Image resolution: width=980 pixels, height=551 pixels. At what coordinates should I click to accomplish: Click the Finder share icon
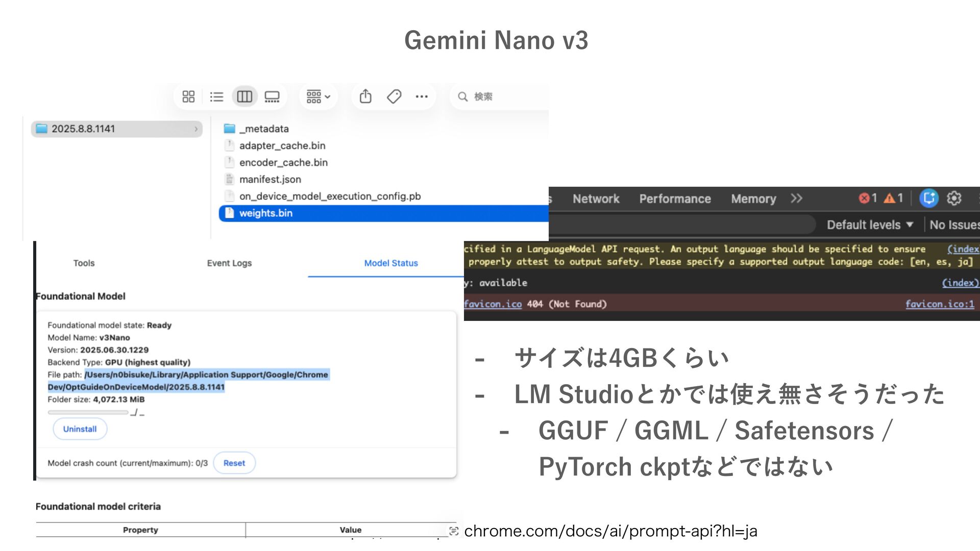tap(365, 96)
